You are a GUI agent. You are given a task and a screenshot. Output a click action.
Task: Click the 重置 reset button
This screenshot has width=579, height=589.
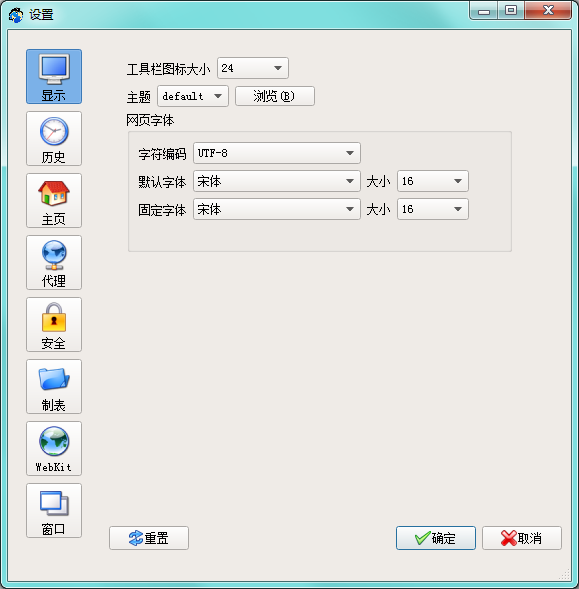pyautogui.click(x=149, y=538)
